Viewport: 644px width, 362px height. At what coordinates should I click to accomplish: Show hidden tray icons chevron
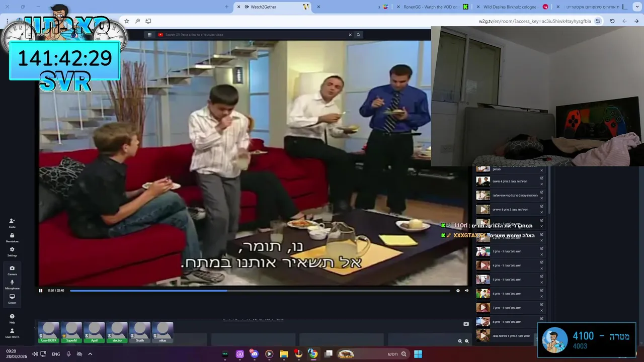tap(90, 354)
